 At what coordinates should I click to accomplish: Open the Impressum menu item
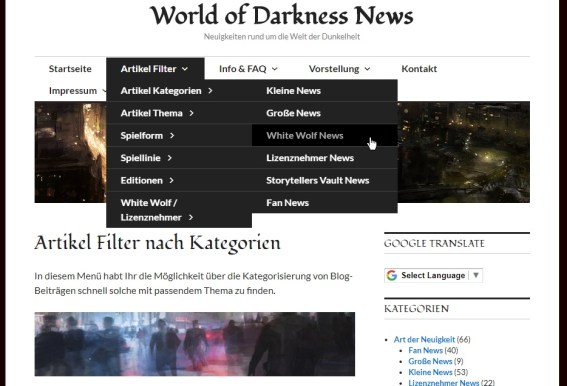[x=73, y=91]
